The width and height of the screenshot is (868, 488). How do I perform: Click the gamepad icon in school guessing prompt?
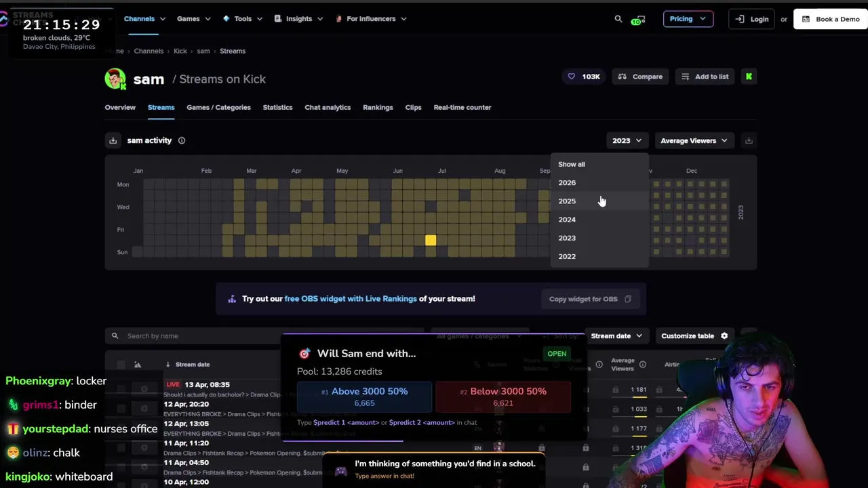[340, 470]
